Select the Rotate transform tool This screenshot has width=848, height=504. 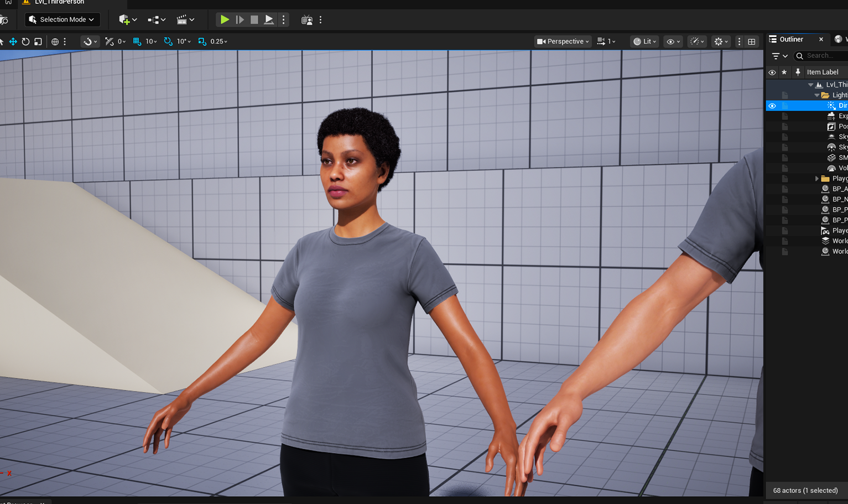click(26, 41)
